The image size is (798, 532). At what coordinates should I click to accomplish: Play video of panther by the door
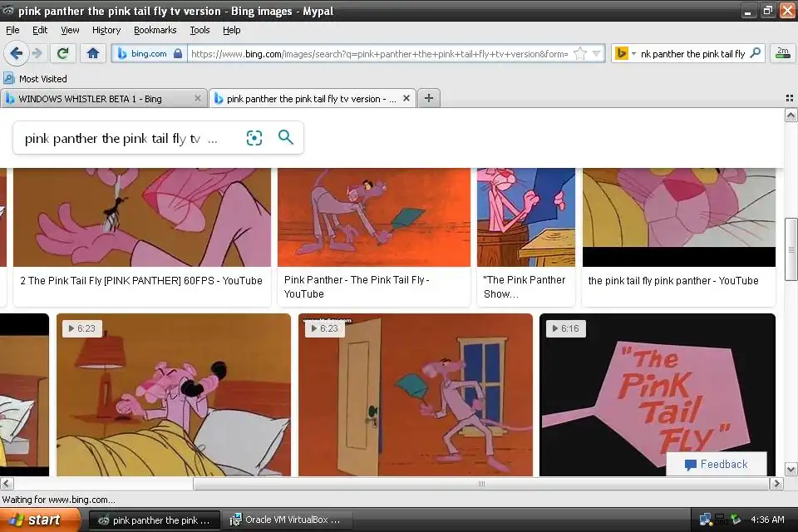tap(416, 395)
